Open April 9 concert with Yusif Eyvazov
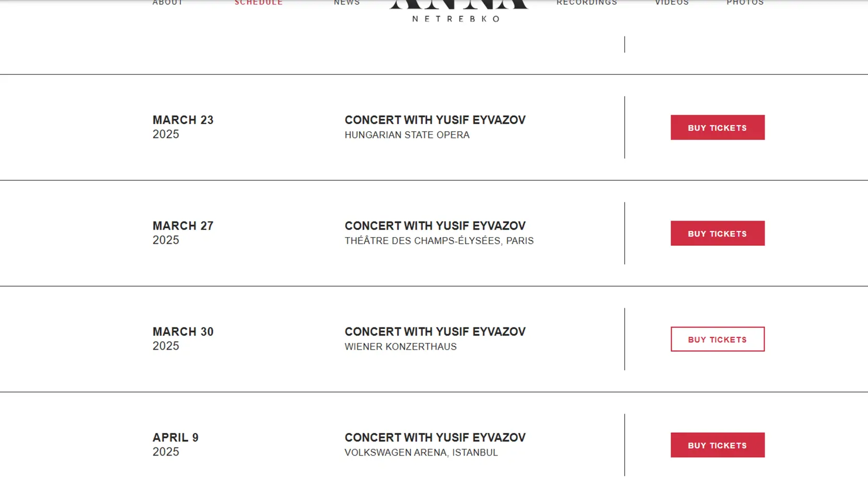Image resolution: width=868 pixels, height=488 pixels. 435,437
